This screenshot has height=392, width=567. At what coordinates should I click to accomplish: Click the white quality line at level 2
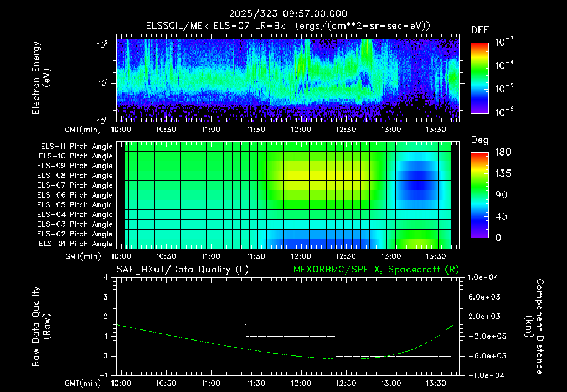click(x=185, y=317)
